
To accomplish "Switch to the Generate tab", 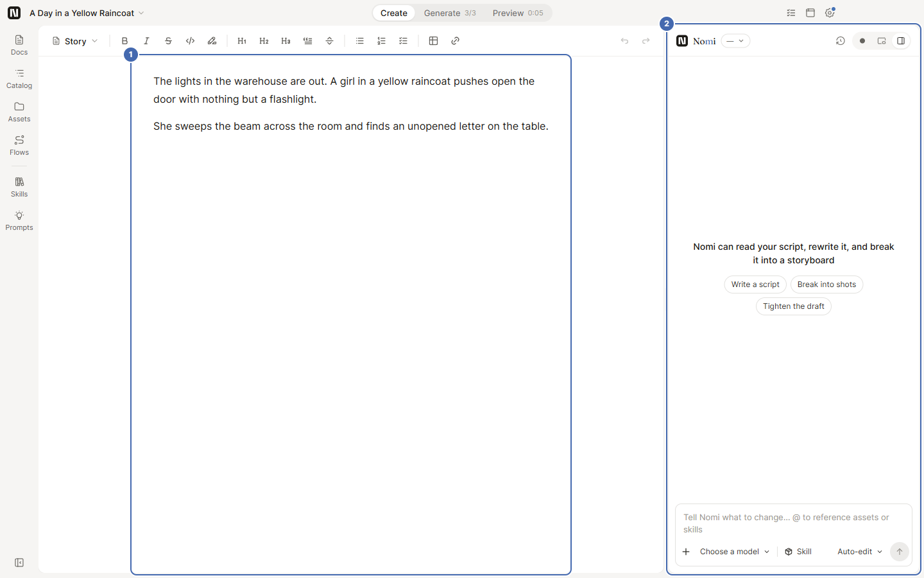I will [450, 13].
